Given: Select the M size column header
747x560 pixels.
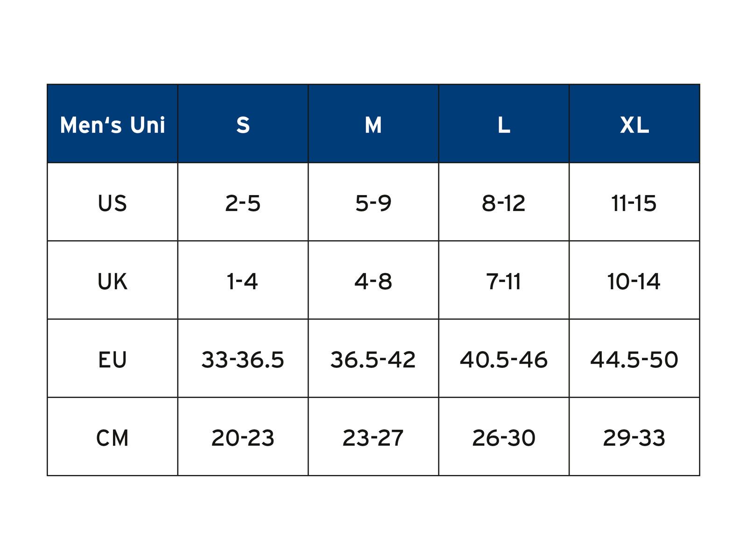Looking at the screenshot, I should [373, 125].
